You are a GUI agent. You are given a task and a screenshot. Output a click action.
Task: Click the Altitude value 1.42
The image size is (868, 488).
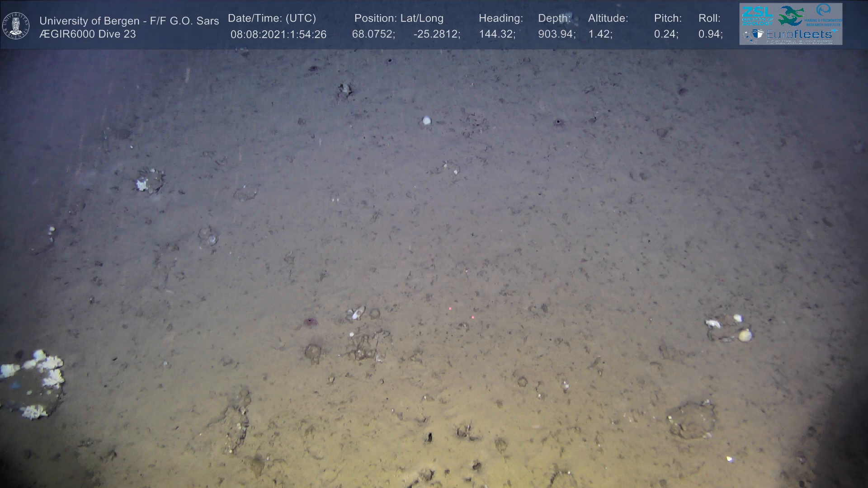pos(599,34)
